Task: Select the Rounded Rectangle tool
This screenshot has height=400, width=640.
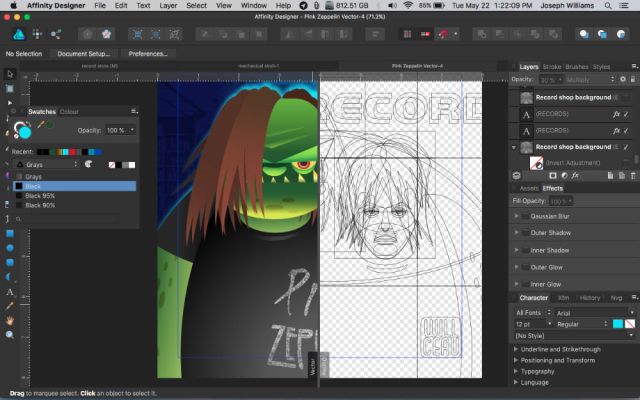Action: (x=10, y=262)
